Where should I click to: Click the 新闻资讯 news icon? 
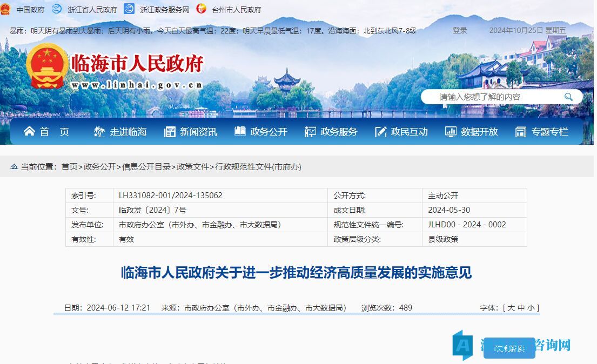170,132
